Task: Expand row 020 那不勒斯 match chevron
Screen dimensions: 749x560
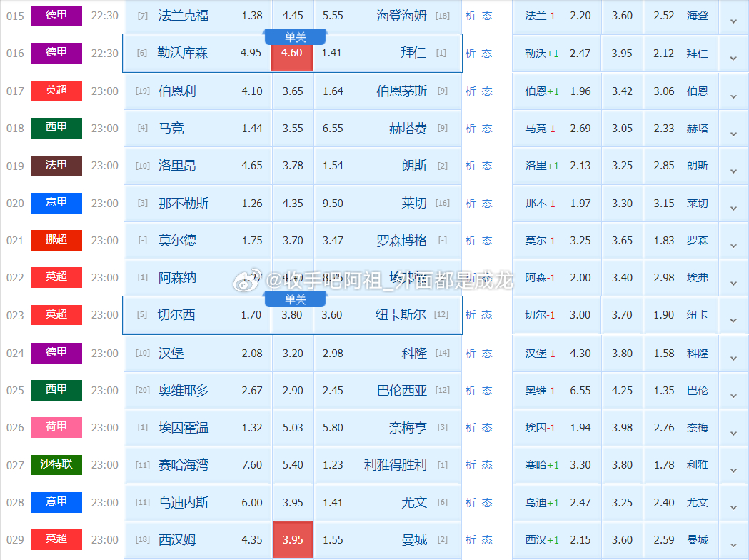Action: (733, 209)
